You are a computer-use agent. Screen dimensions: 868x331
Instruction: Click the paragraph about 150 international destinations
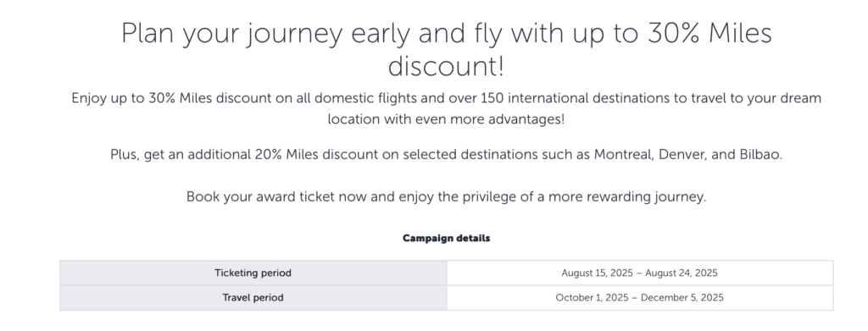pos(446,108)
